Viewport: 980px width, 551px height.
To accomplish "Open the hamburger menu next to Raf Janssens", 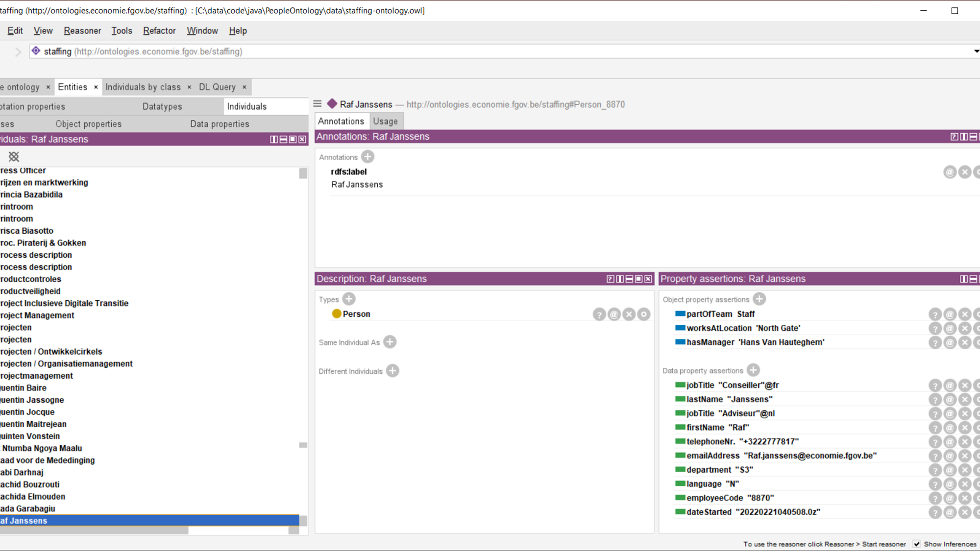I will tap(318, 104).
